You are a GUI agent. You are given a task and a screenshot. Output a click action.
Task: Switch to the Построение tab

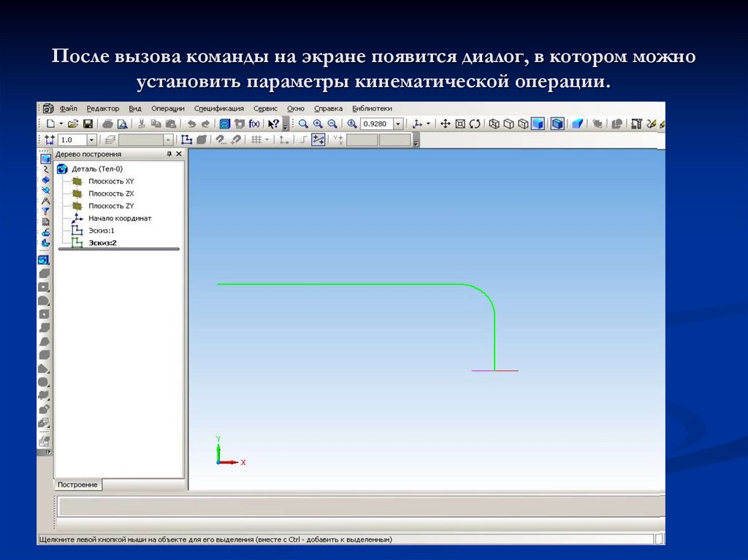click(79, 483)
